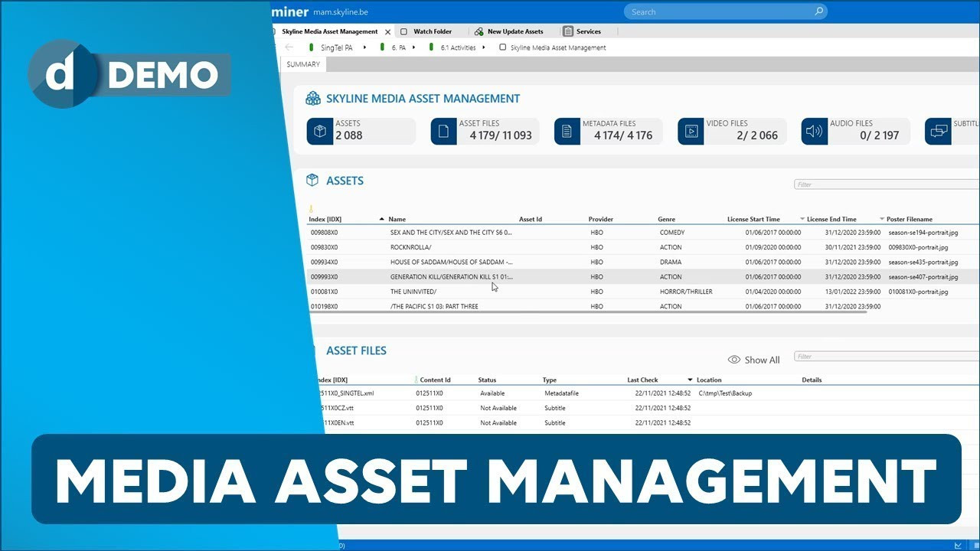Open the 6.1 Activities breadcrumb
The image size is (980, 551).
click(458, 47)
